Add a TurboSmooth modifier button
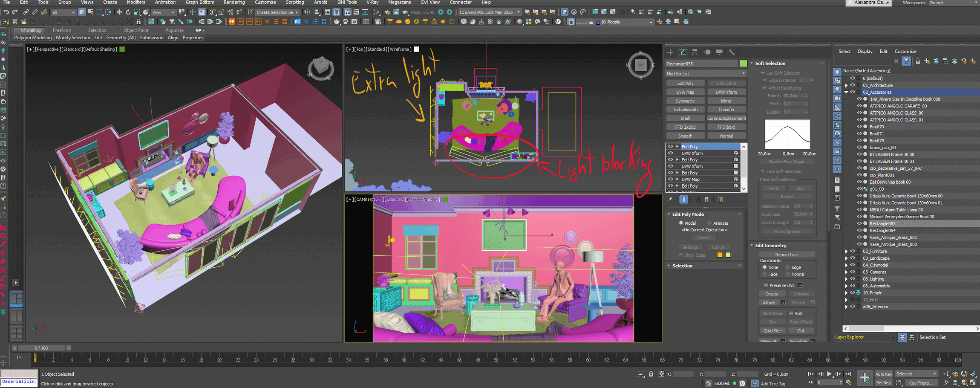 click(x=685, y=110)
